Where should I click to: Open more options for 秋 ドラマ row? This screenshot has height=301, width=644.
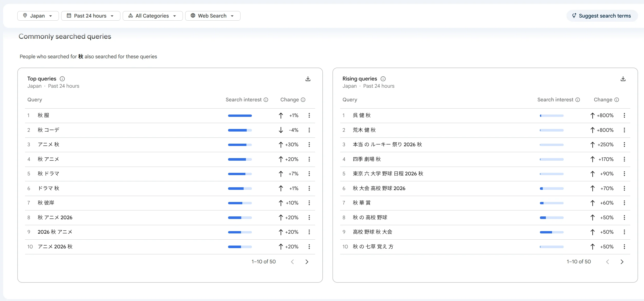tap(309, 174)
